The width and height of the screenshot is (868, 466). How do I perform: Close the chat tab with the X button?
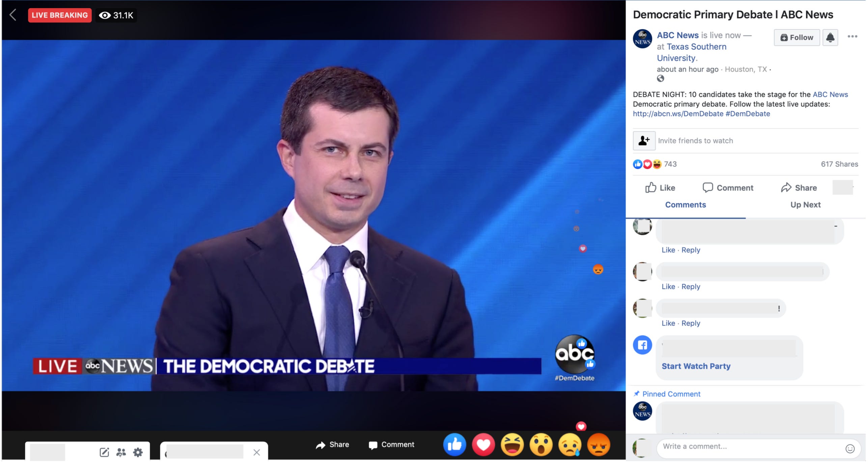click(x=256, y=452)
